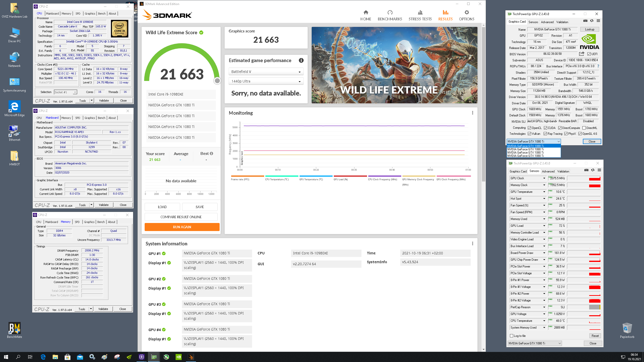Click Reset in GPU-Z Sensors window

point(595,336)
